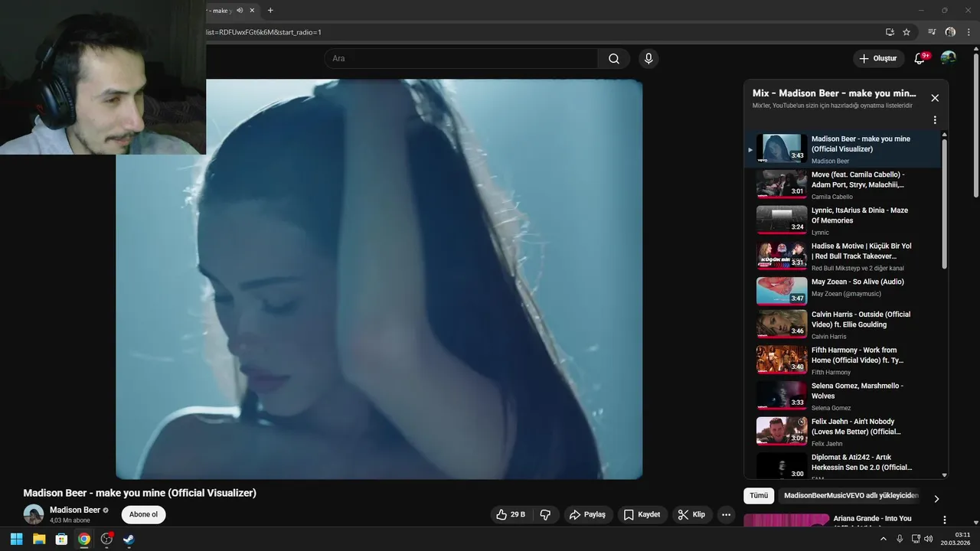Switch to Chrome in the taskbar
The height and width of the screenshot is (551, 980).
click(x=84, y=539)
